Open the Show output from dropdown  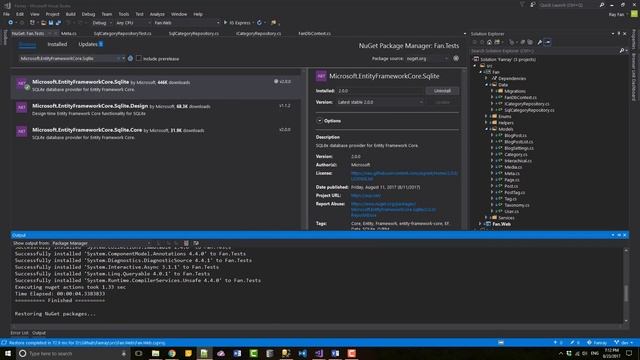[x=101, y=243]
